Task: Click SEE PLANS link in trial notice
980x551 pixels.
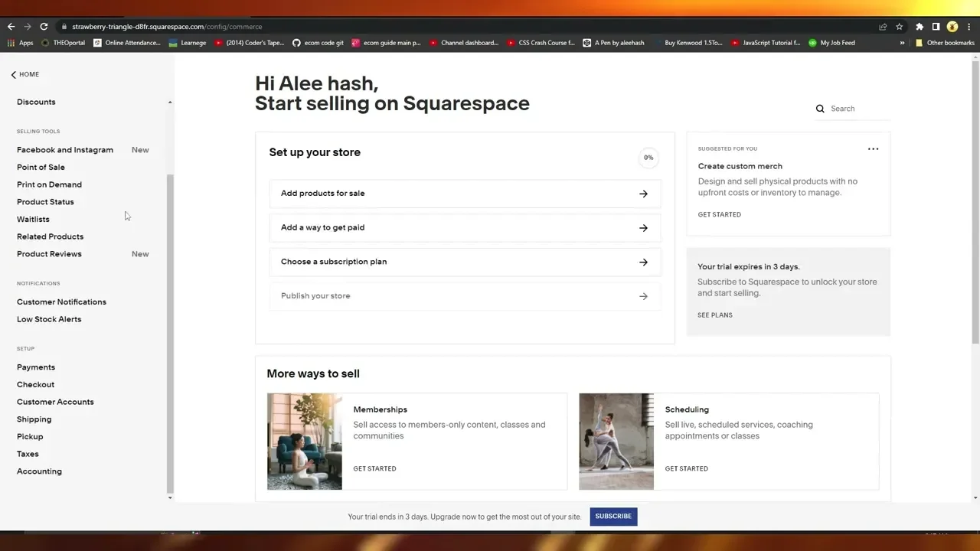Action: 715,315
